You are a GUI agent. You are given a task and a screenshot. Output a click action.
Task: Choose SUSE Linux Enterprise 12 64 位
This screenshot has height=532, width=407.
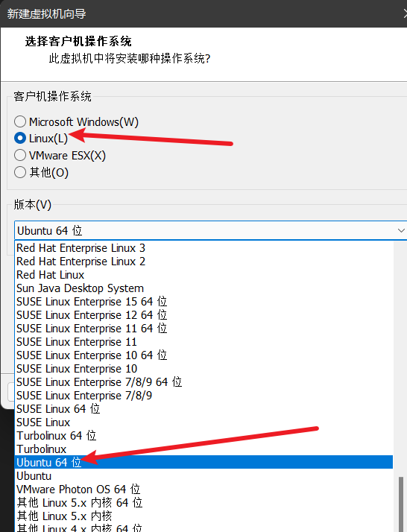[203, 315]
